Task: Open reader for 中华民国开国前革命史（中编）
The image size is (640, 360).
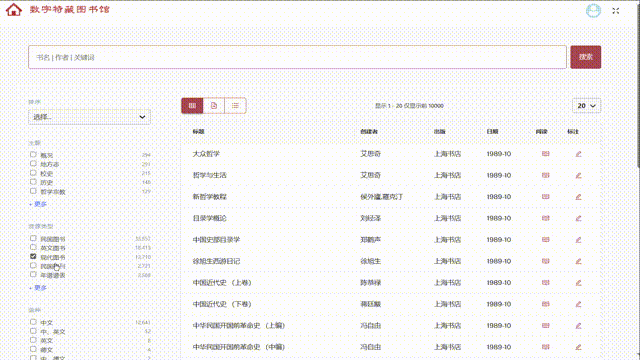Action: [x=545, y=347]
